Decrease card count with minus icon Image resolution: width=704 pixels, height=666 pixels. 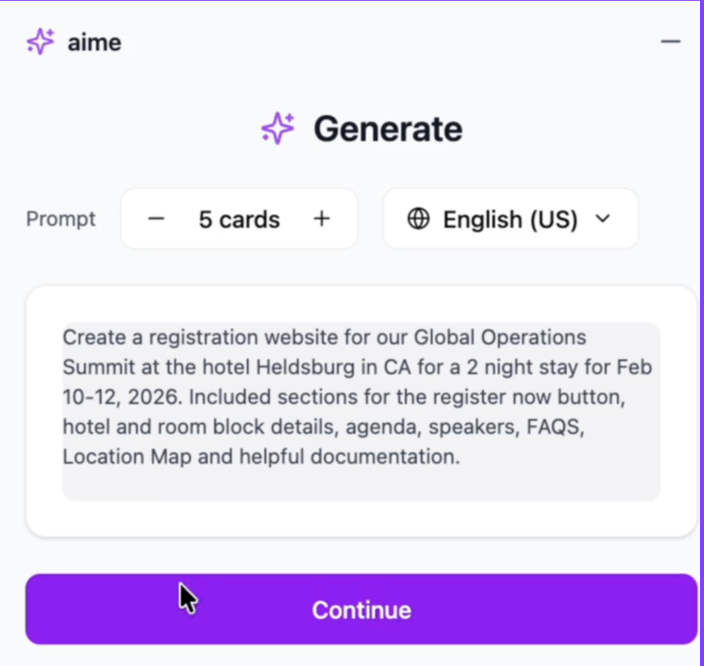156,219
